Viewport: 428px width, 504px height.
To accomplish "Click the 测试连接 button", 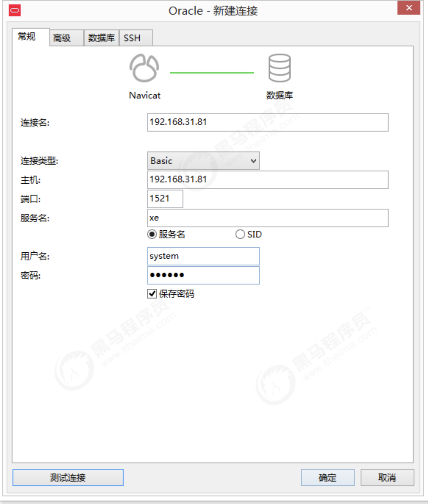I will tap(68, 478).
